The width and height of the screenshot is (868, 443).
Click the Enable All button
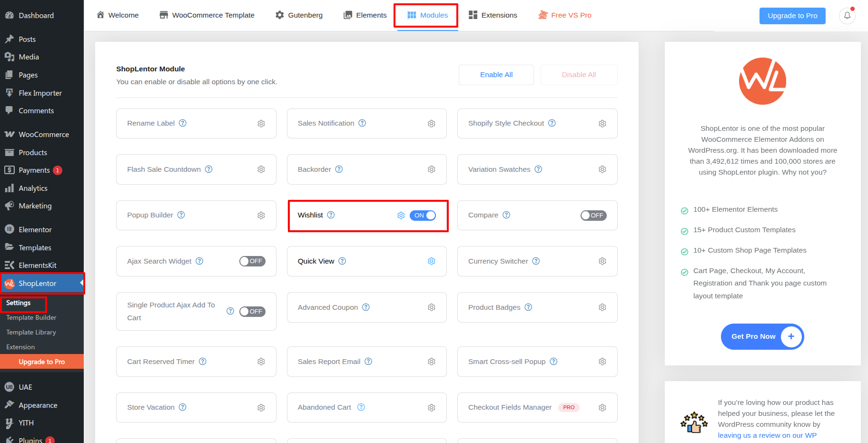(x=496, y=75)
